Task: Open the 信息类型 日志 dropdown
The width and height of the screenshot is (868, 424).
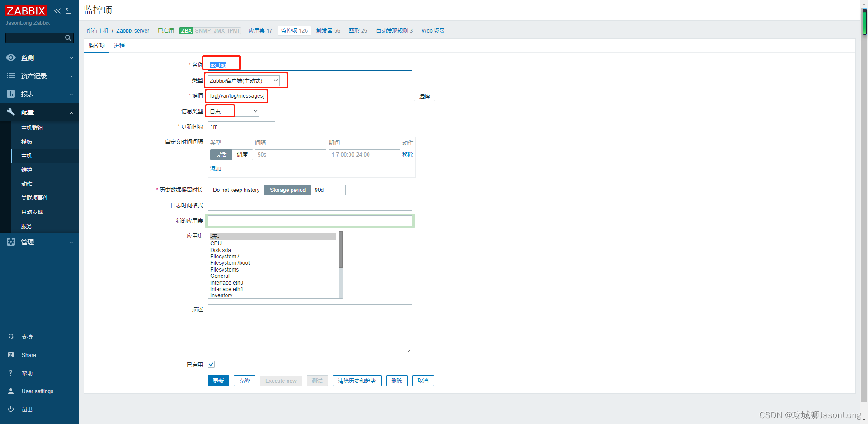Action: point(233,111)
